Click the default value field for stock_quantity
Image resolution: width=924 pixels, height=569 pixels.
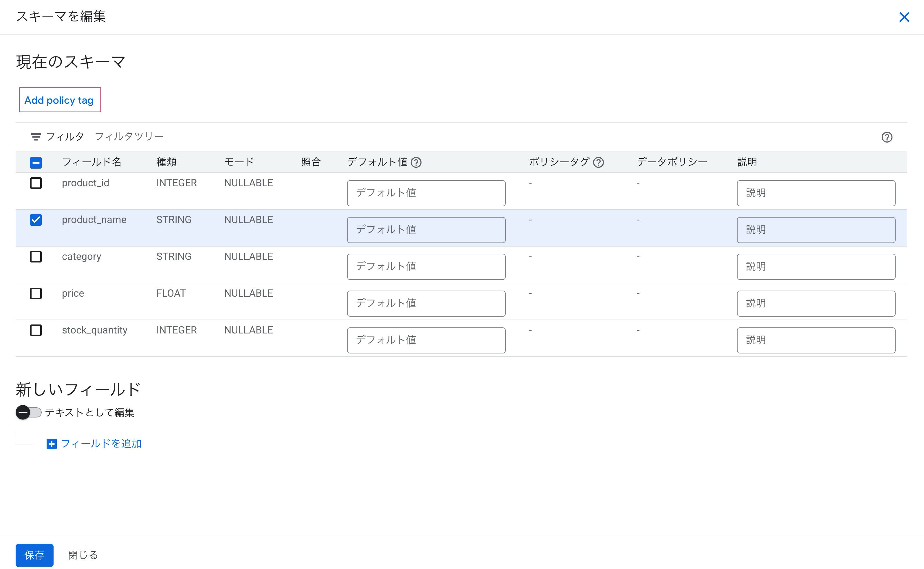coord(426,341)
